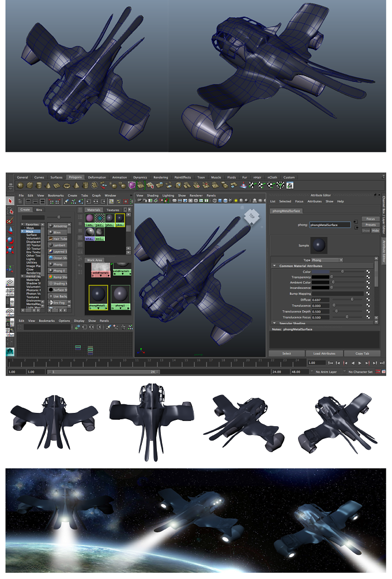
Task: Click the Diffuse value field 0.697
Action: click(321, 300)
